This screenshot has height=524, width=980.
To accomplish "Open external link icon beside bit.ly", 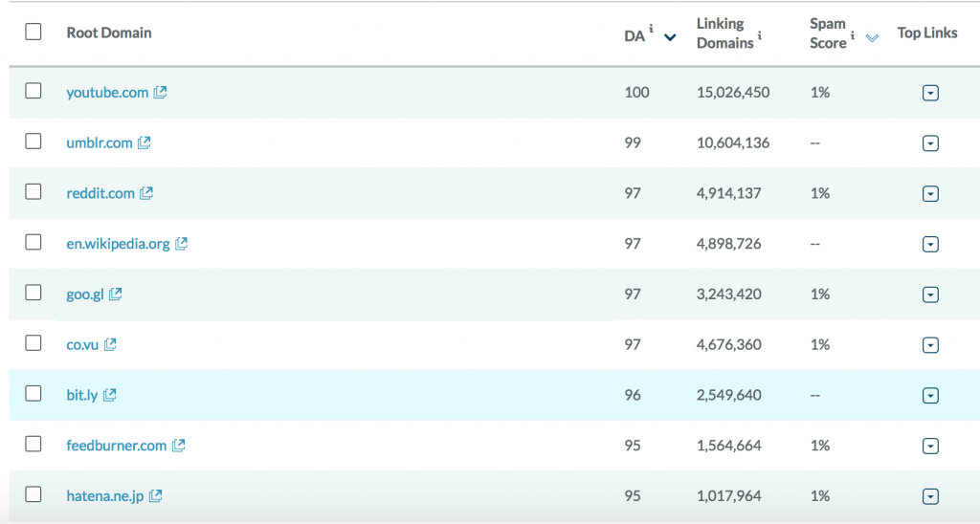I will point(110,395).
